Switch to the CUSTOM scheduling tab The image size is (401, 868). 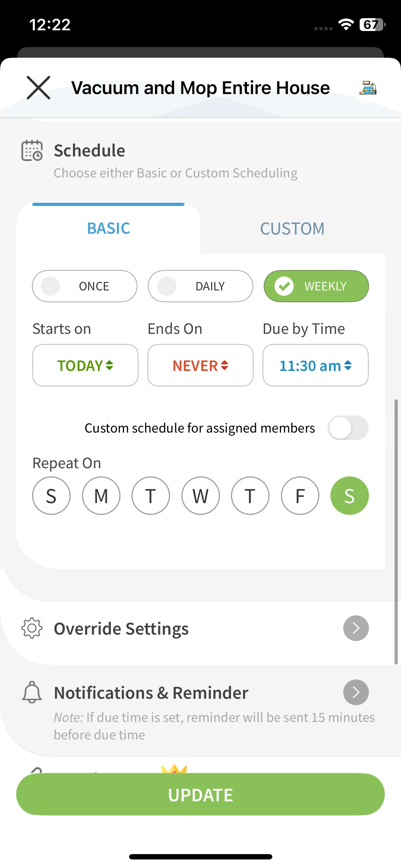292,229
